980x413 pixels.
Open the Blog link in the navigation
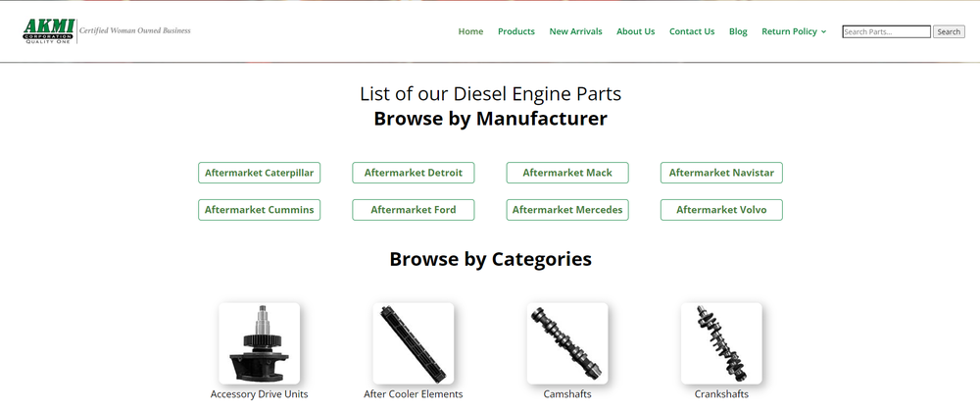tap(738, 31)
